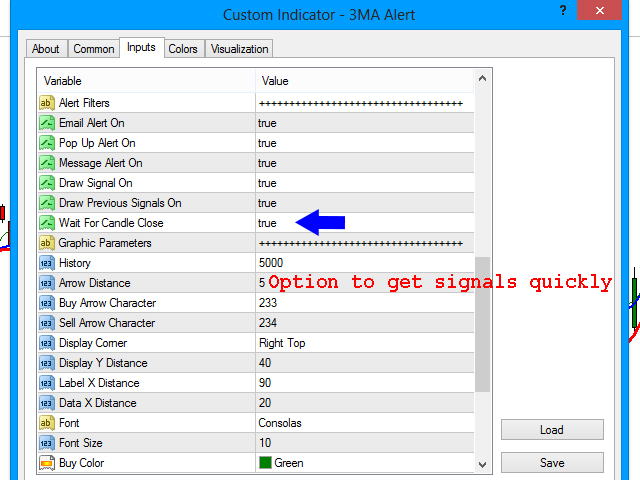Image resolution: width=640 pixels, height=480 pixels.
Task: Click the Pop Up Alert On icon
Action: pyautogui.click(x=47, y=143)
